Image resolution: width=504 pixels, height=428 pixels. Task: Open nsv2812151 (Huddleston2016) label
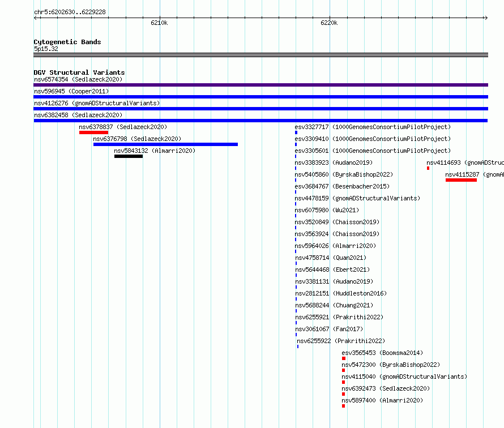click(x=341, y=293)
